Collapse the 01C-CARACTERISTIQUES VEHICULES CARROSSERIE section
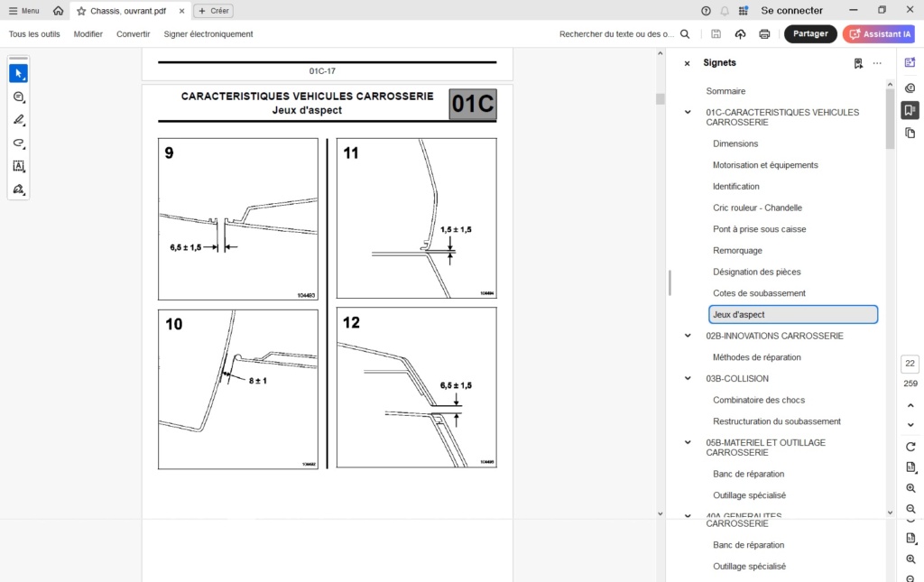The width and height of the screenshot is (924, 582). (x=688, y=112)
